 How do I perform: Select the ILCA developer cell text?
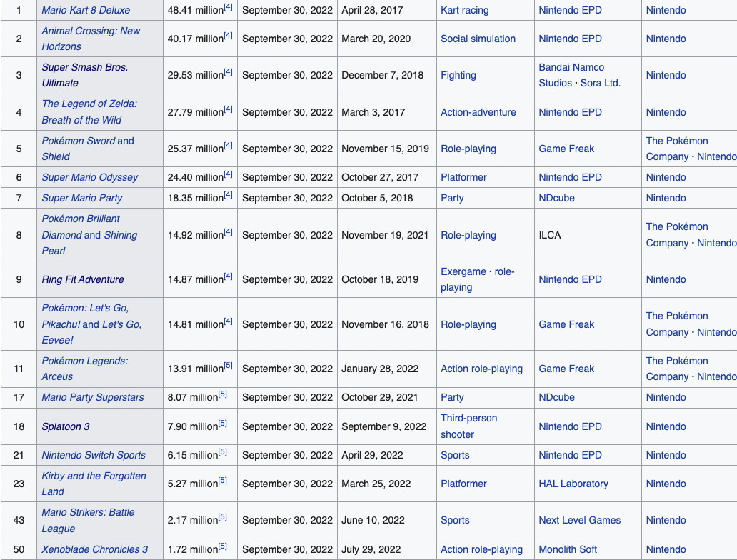click(x=549, y=235)
